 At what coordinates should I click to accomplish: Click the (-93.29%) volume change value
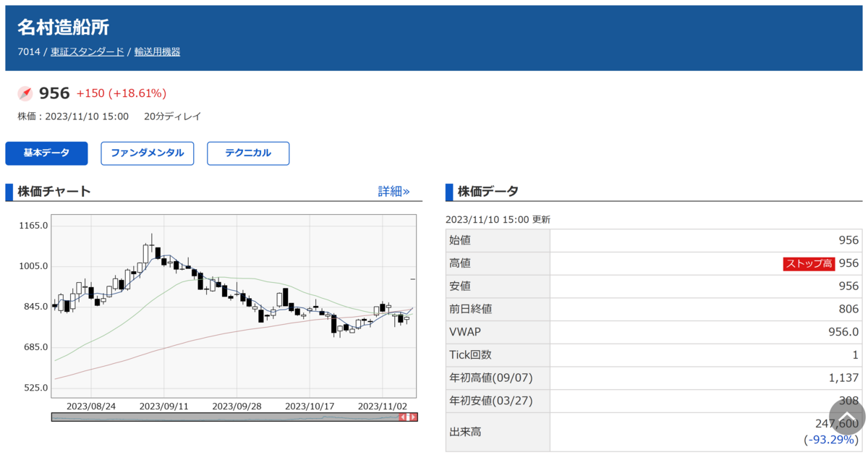tap(831, 440)
